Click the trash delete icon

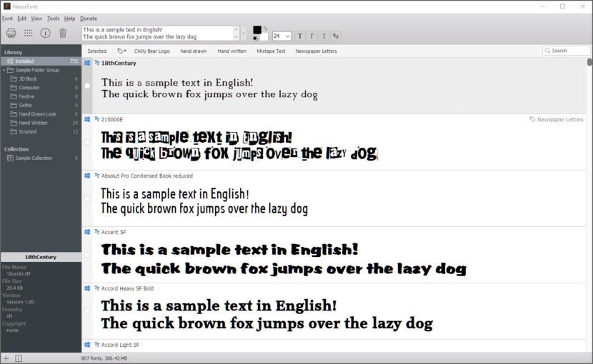(x=63, y=34)
